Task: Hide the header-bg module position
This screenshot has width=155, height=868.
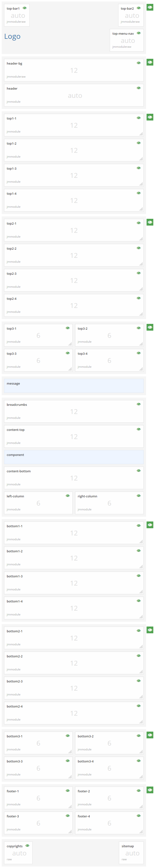Action: pyautogui.click(x=139, y=63)
